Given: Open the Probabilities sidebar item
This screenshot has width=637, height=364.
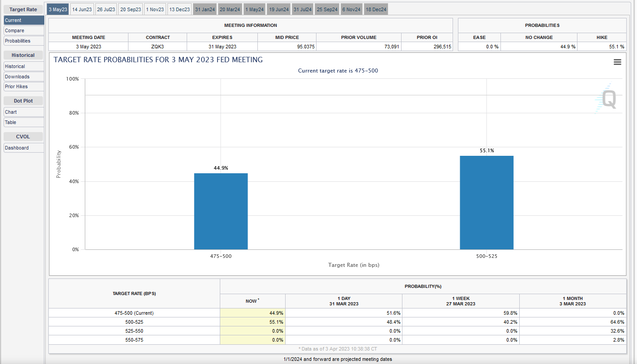Looking at the screenshot, I should [24, 41].
